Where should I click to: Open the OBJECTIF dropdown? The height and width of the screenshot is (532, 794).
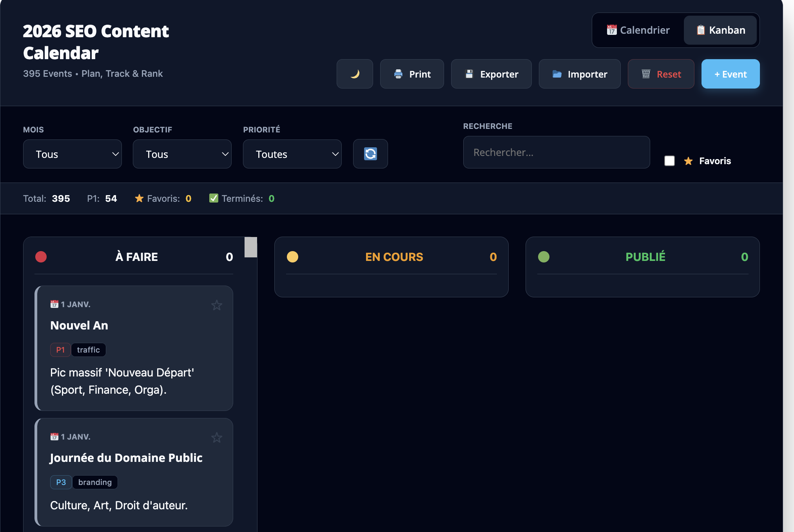(x=182, y=154)
